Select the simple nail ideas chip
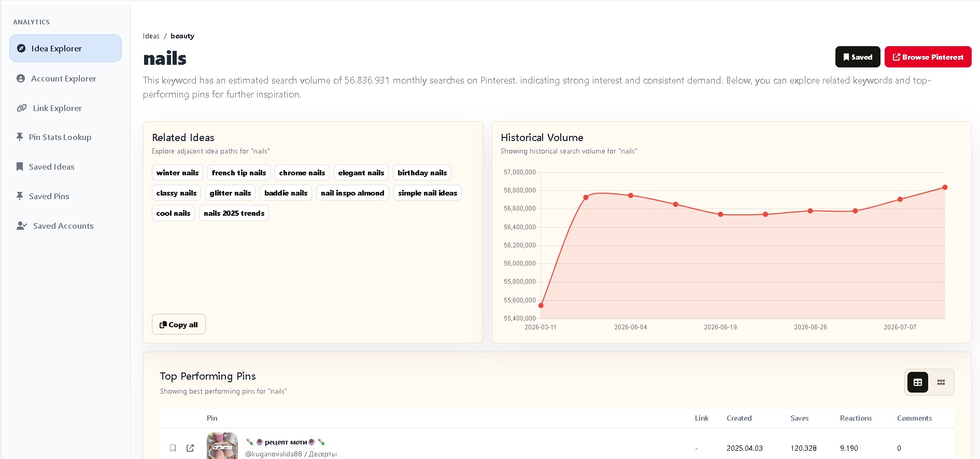The image size is (980, 459). (x=428, y=193)
